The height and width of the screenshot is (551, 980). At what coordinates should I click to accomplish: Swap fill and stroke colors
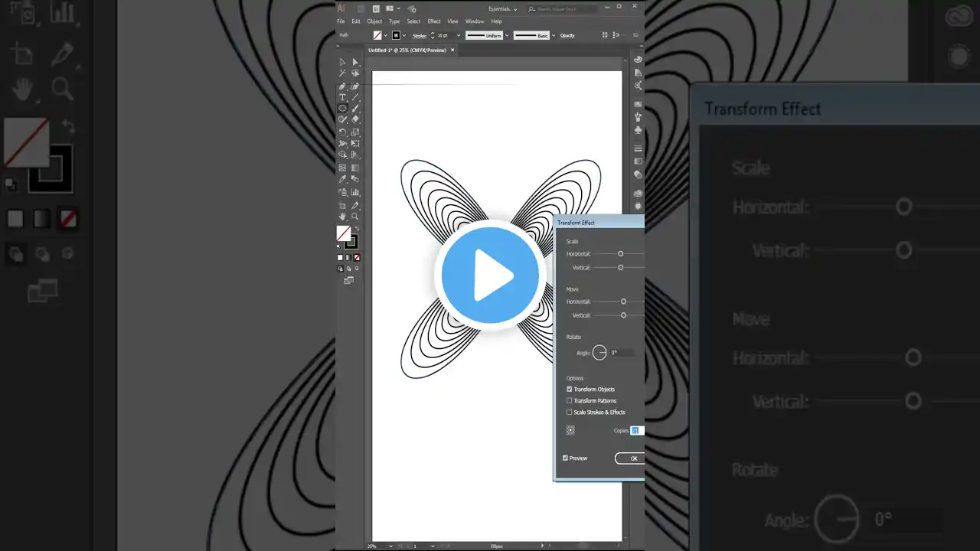[357, 229]
